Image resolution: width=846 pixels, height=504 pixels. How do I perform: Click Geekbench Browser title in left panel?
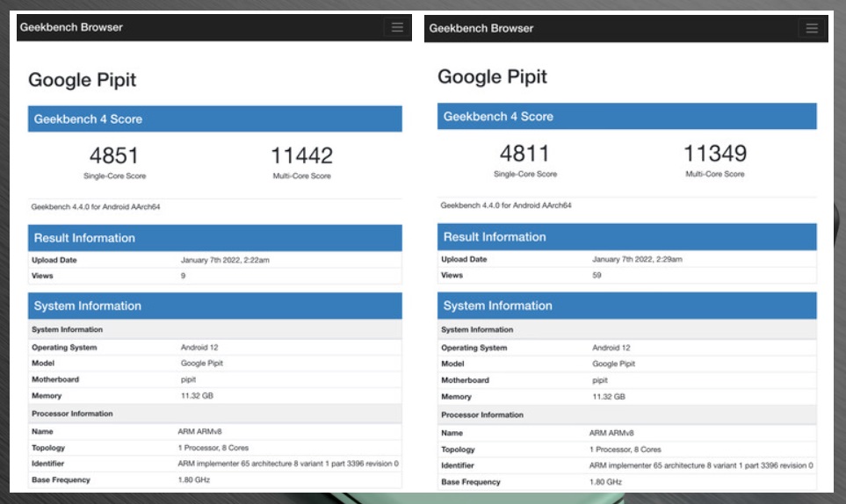tap(71, 27)
